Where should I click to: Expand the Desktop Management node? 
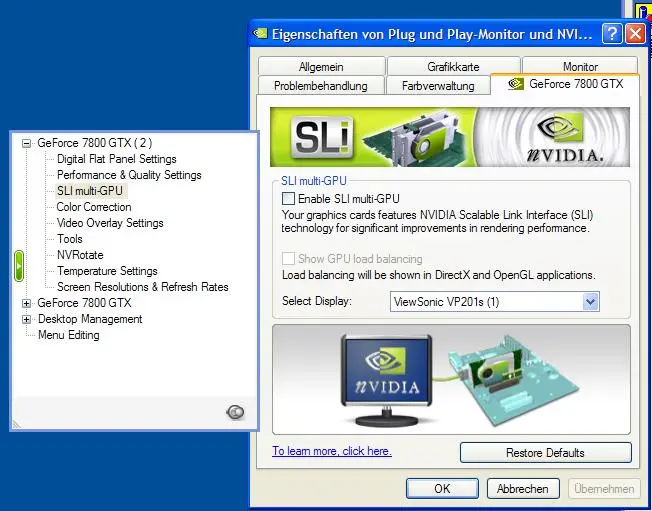26,319
